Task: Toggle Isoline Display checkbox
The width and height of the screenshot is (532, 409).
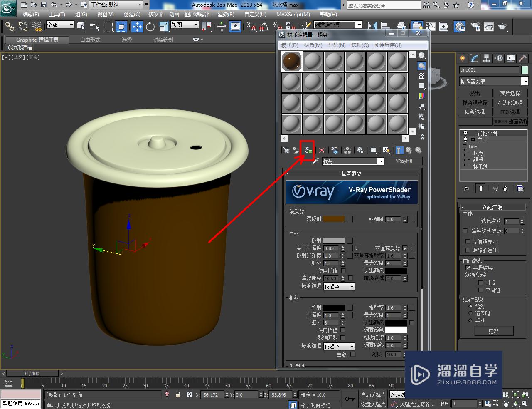Action: (x=468, y=241)
